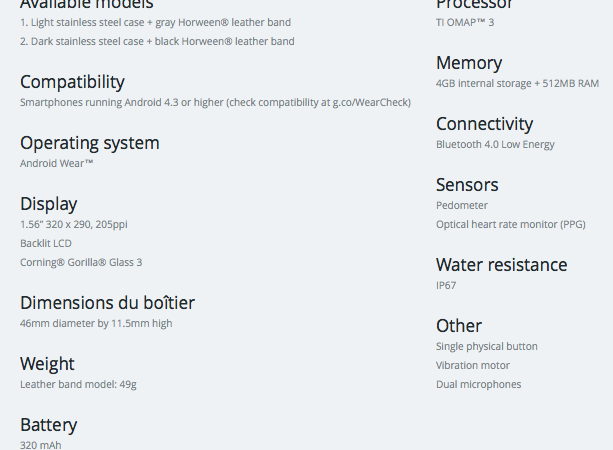Click the Memory section heading
The width and height of the screenshot is (613, 450).
(469, 63)
